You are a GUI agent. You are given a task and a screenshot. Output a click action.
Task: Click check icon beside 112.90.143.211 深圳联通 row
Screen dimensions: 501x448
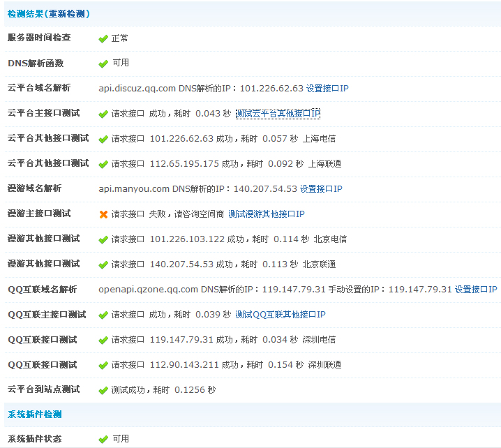pyautogui.click(x=103, y=365)
